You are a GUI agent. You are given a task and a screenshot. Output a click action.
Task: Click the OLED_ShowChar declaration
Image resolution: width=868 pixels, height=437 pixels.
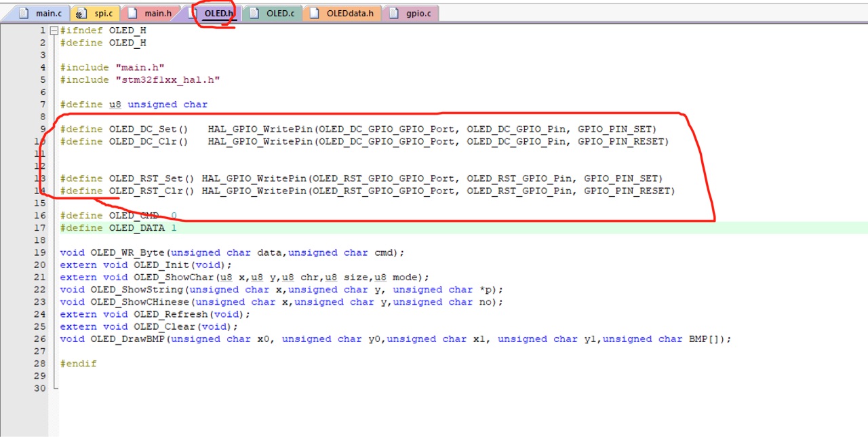point(244,277)
